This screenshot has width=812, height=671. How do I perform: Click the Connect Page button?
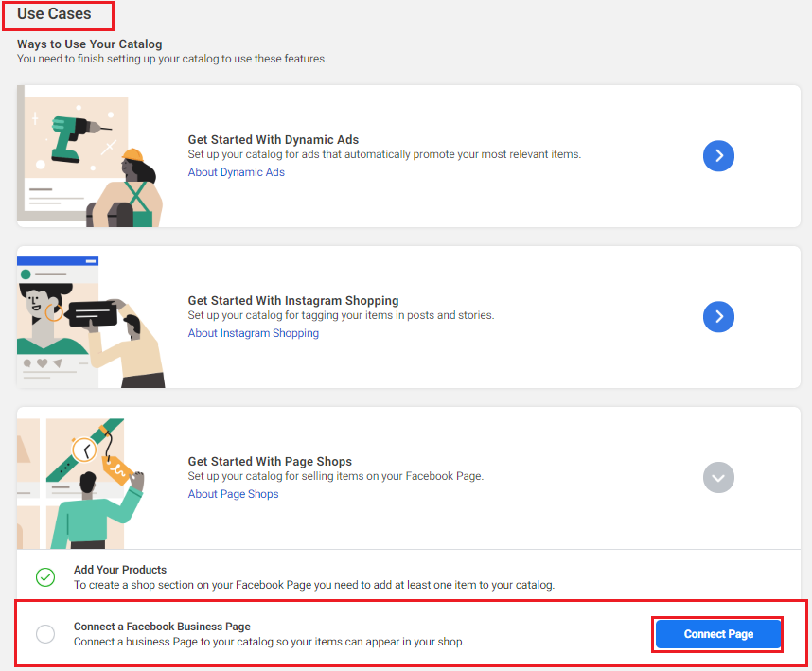718,634
